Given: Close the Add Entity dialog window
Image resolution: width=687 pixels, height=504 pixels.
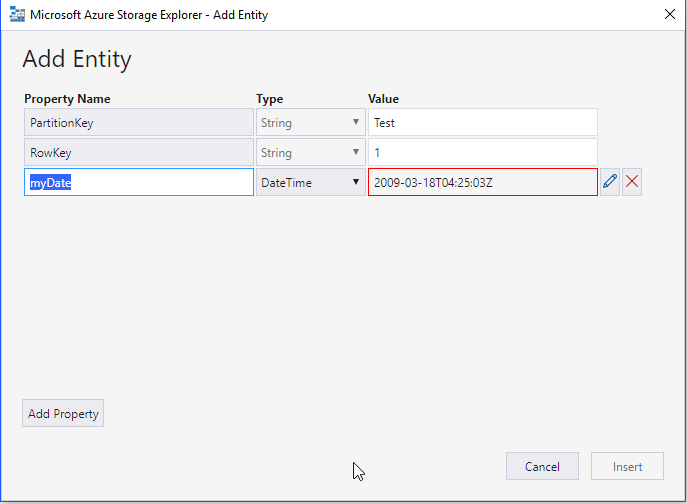Looking at the screenshot, I should click(669, 14).
